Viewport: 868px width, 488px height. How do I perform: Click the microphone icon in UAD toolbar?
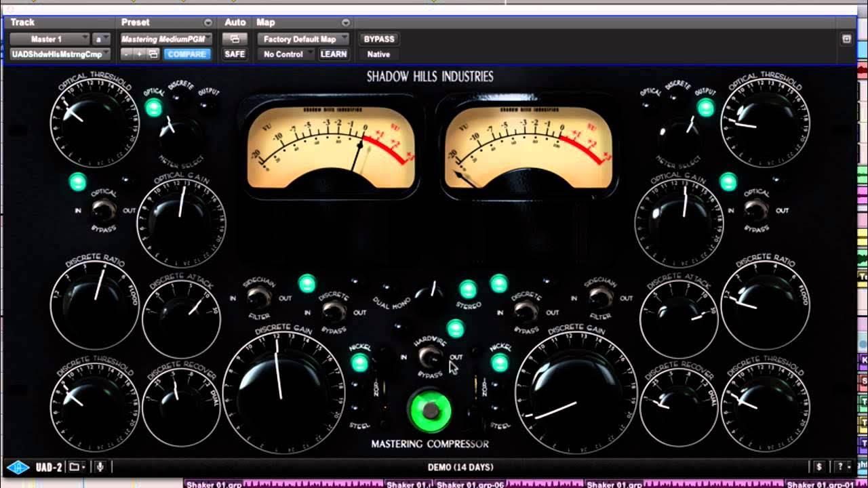click(x=100, y=467)
